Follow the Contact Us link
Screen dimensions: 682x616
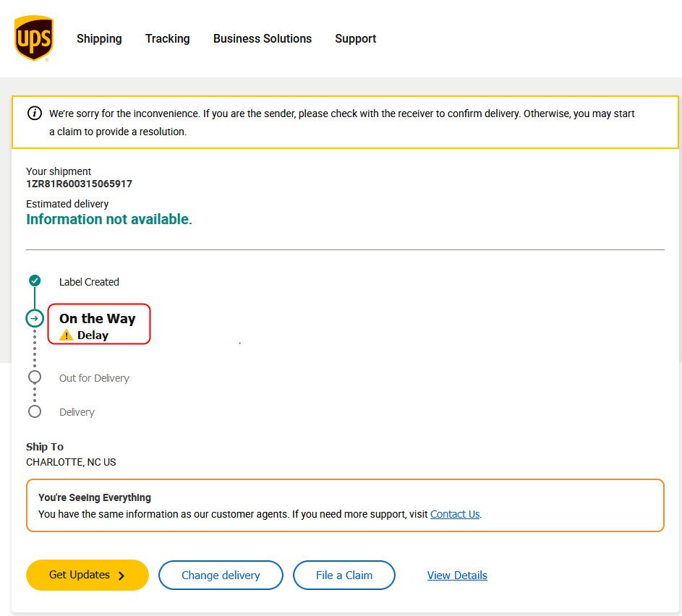click(455, 514)
